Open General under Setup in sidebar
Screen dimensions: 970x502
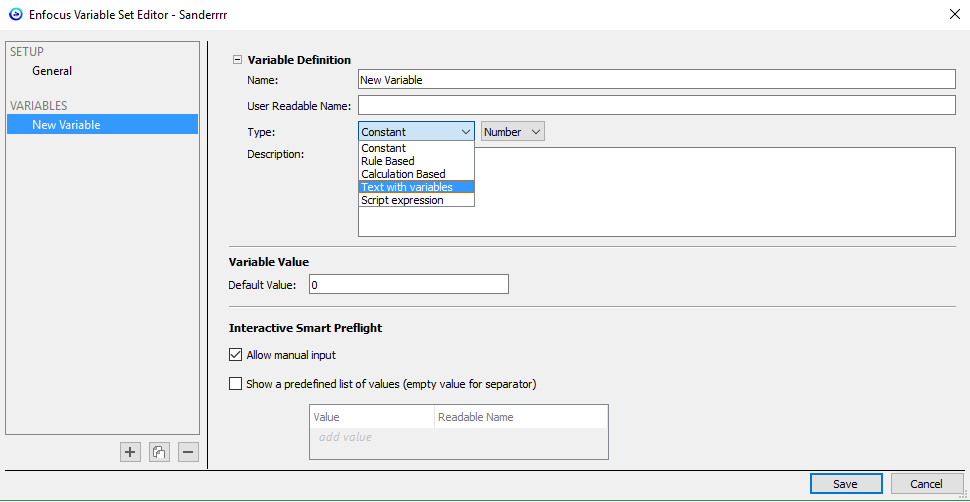52,71
